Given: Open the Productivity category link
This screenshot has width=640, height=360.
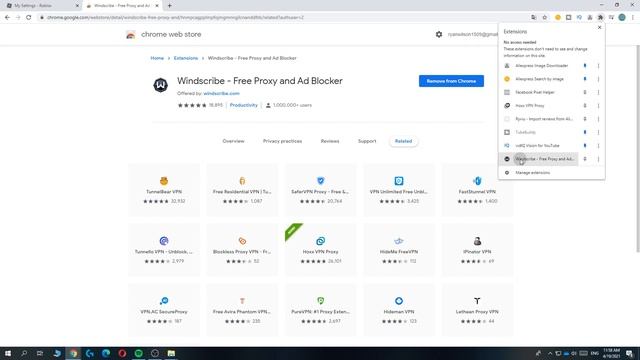Looking at the screenshot, I should click(244, 105).
